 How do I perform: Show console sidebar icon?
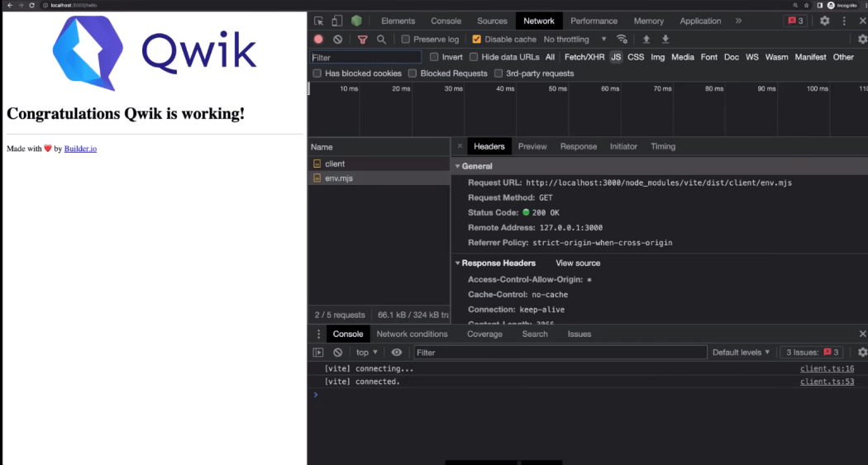pos(318,353)
